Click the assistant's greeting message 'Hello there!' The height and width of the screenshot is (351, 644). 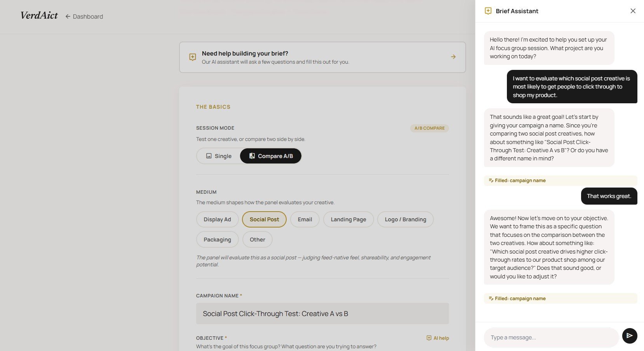(x=549, y=48)
